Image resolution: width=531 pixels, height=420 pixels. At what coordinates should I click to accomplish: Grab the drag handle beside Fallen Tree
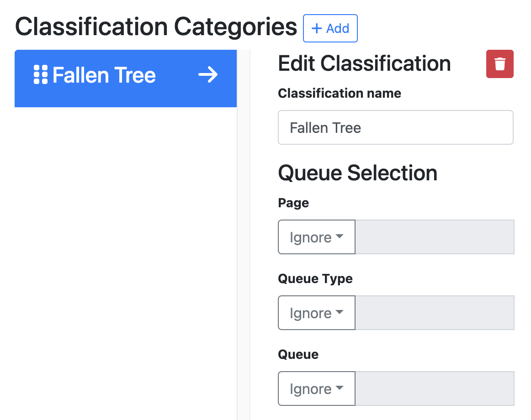(x=41, y=75)
